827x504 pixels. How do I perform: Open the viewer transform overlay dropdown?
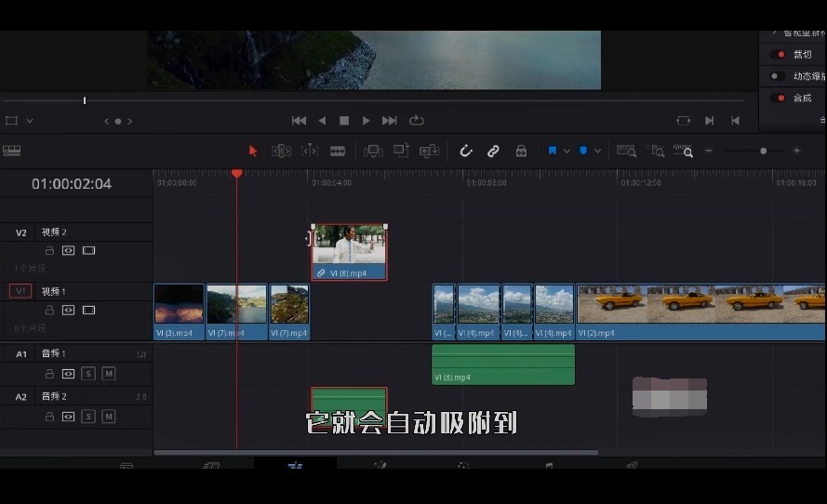30,121
